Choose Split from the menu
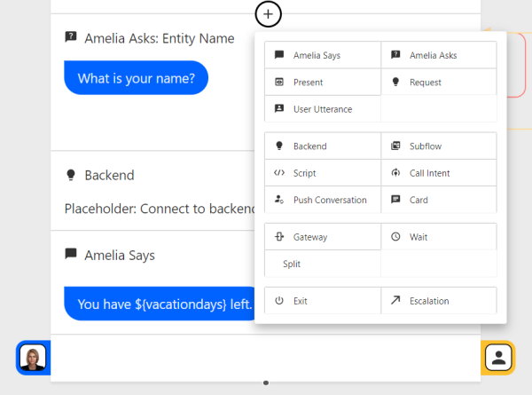 pos(323,264)
